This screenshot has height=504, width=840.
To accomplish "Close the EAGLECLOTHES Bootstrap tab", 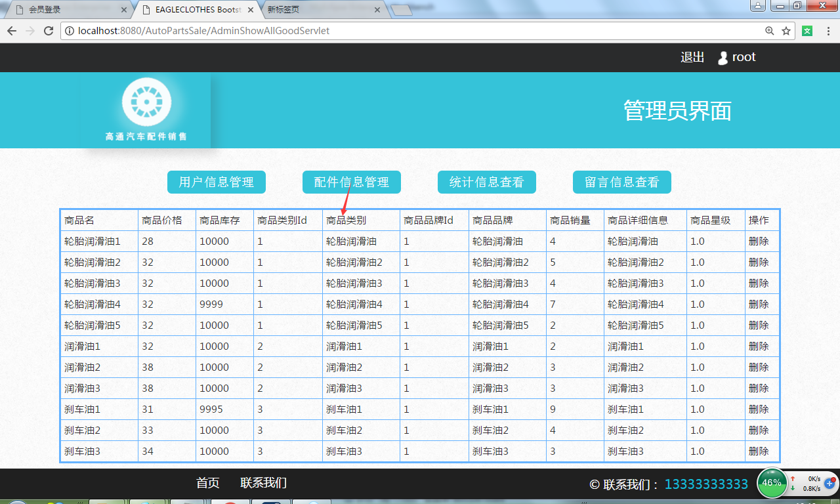I will click(251, 10).
